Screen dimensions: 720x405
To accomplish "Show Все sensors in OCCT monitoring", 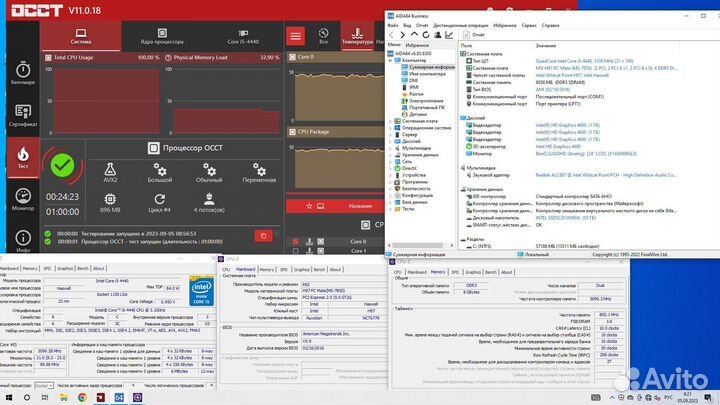I will pyautogui.click(x=323, y=36).
